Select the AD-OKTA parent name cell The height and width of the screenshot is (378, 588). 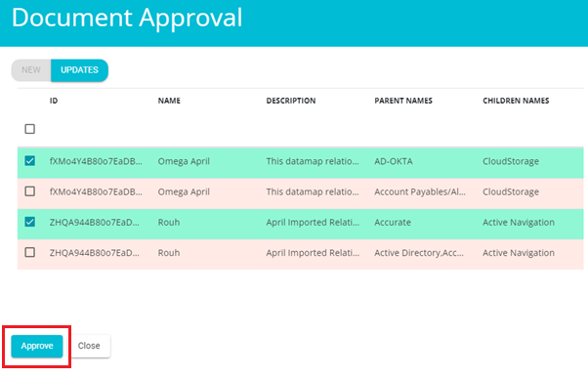pos(394,161)
